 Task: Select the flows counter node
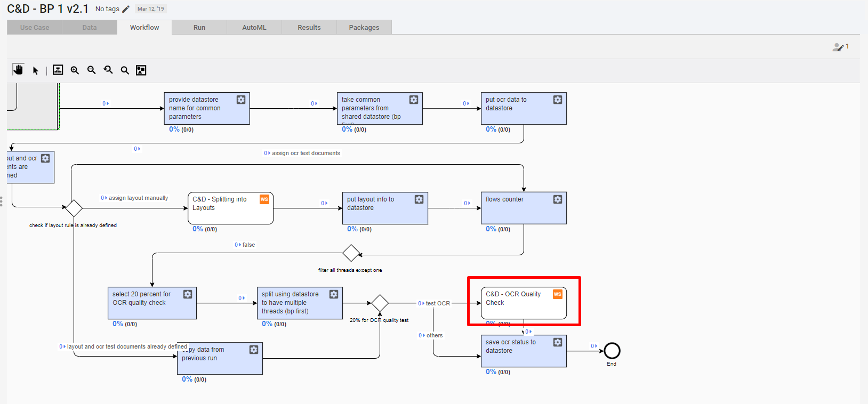click(x=524, y=208)
